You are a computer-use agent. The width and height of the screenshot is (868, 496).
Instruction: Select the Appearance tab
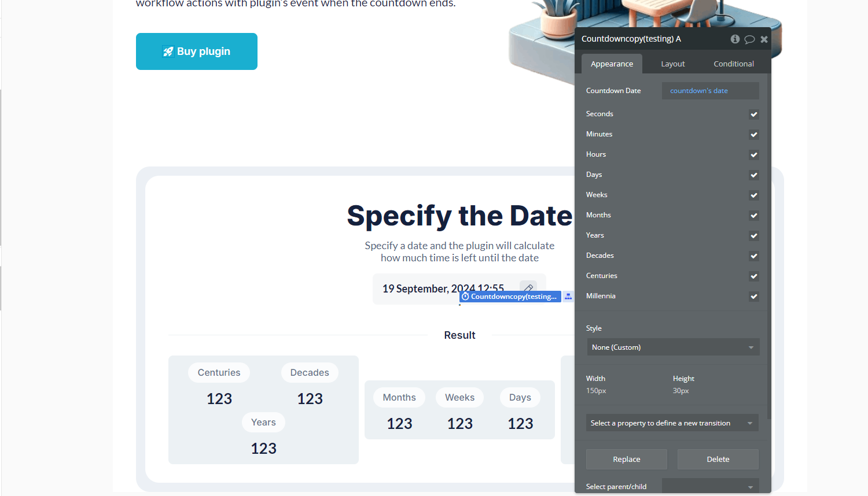[612, 64]
